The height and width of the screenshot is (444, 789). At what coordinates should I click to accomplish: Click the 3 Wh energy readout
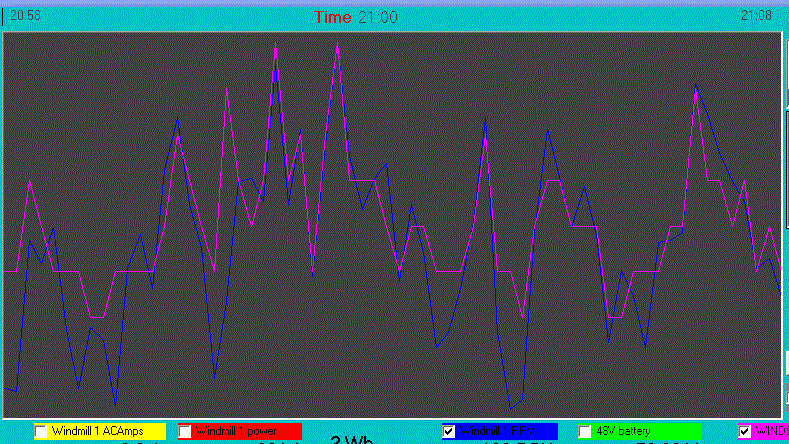click(x=351, y=440)
